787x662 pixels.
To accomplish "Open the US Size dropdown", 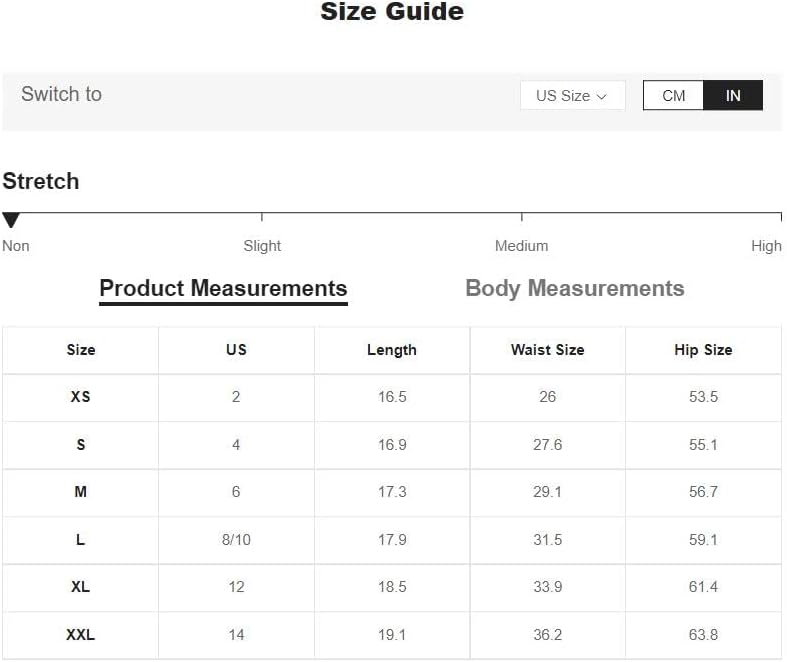I will pos(572,95).
